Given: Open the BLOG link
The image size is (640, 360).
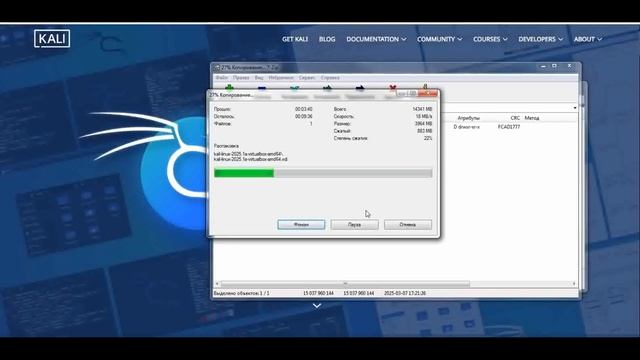Looking at the screenshot, I should coord(327,39).
